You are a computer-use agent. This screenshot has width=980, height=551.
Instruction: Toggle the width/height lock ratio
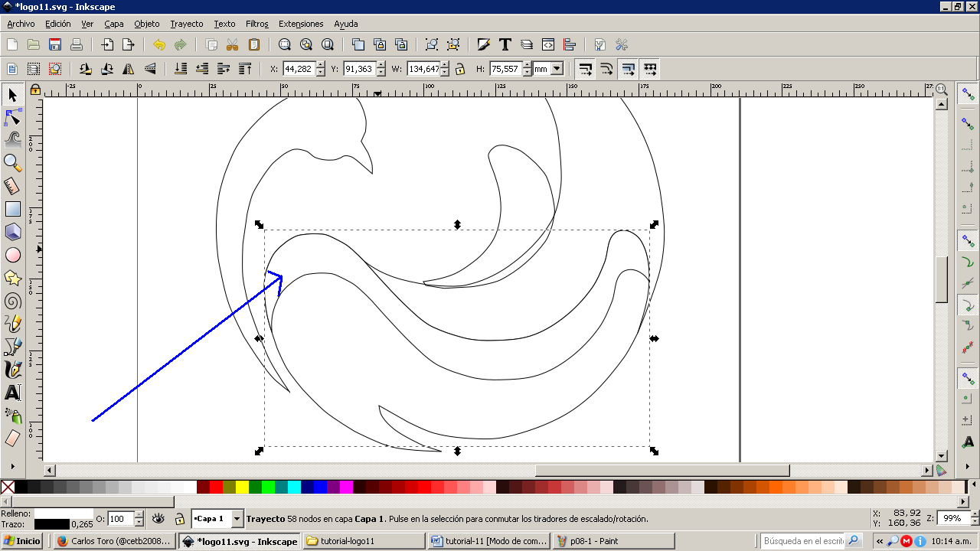[459, 69]
